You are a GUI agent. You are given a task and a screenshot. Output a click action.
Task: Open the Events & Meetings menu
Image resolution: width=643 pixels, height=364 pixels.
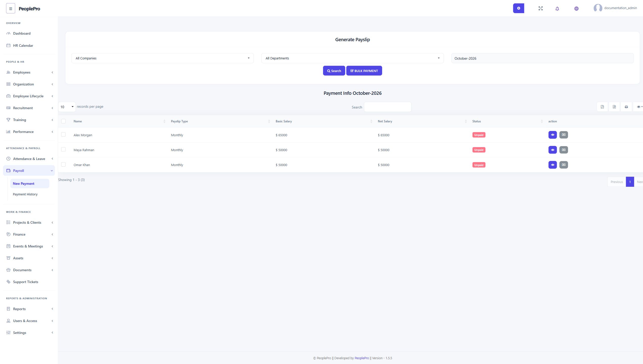coord(29,246)
